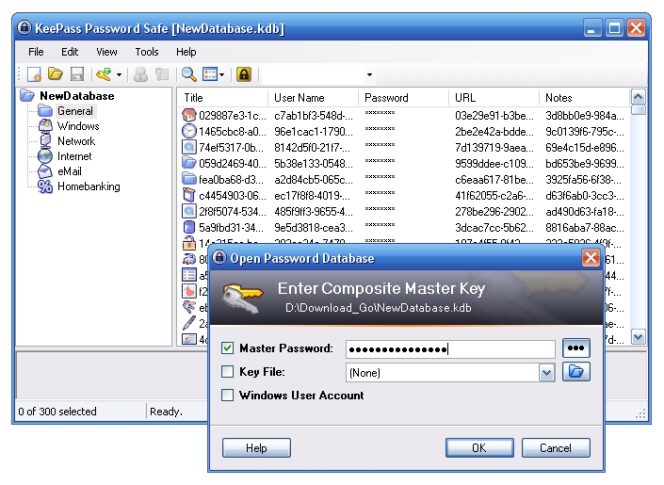Click the Add entry key icon
Image resolution: width=664 pixels, height=485 pixels.
[104, 75]
